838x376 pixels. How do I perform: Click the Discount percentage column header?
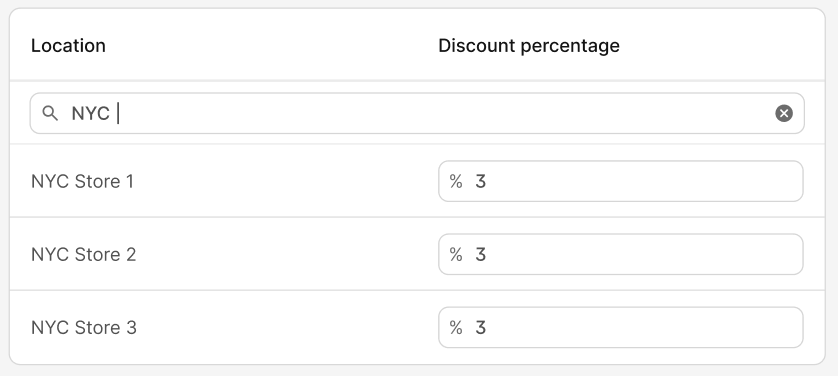coord(529,45)
